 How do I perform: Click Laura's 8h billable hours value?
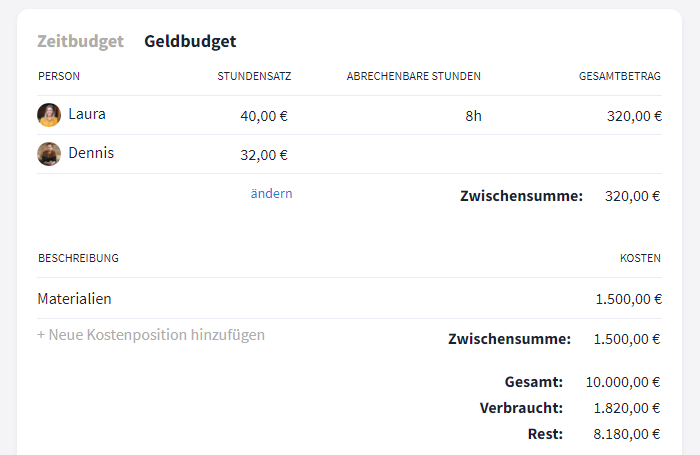click(473, 116)
